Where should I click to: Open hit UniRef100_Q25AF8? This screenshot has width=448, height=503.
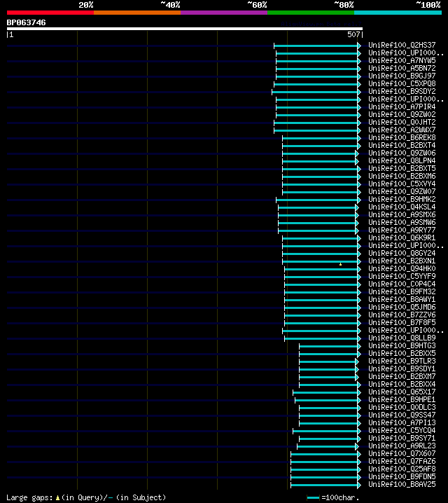402,469
